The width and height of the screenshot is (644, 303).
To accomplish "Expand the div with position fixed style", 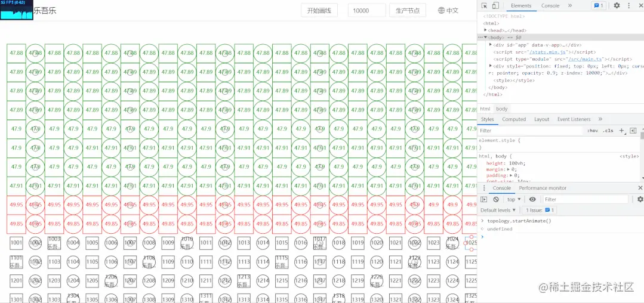I will [x=491, y=66].
